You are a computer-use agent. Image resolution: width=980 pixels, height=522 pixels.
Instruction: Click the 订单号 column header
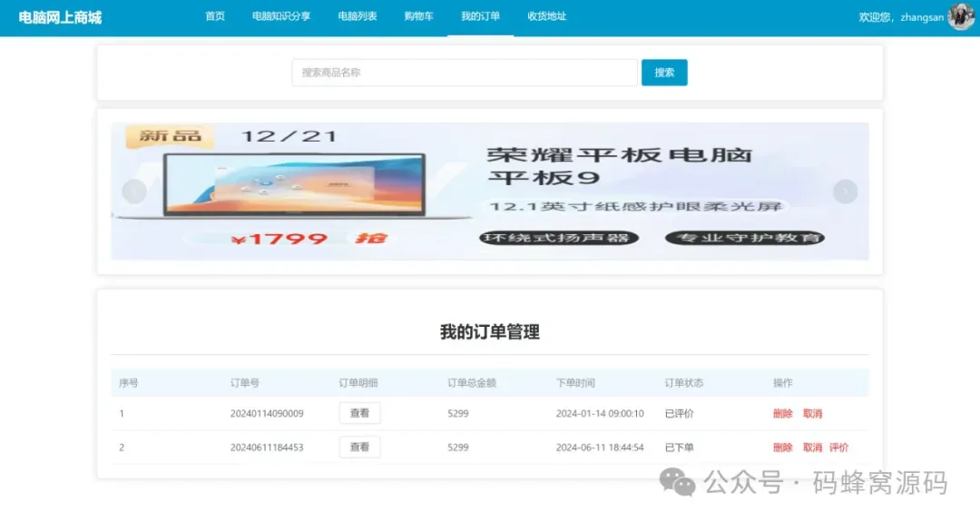click(x=245, y=382)
